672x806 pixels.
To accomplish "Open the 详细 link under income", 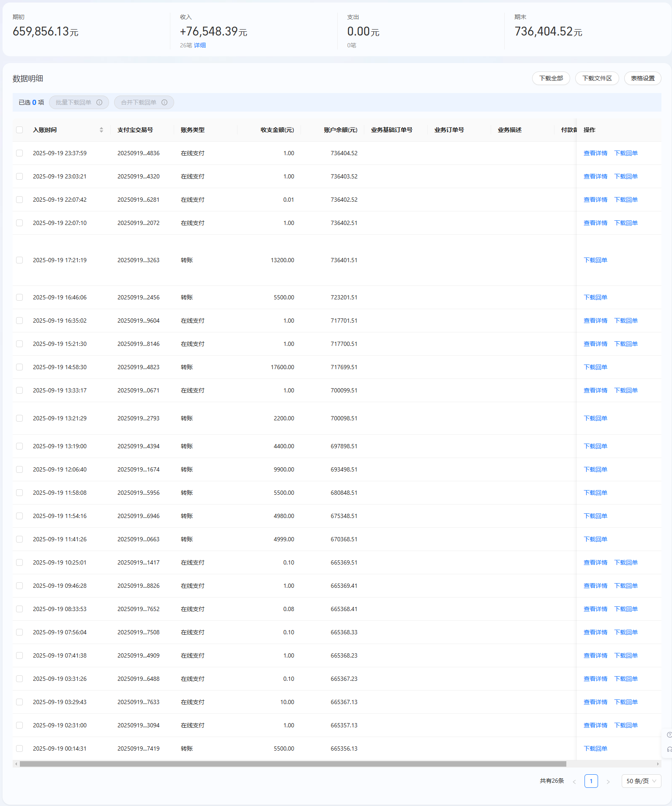I will (x=200, y=45).
